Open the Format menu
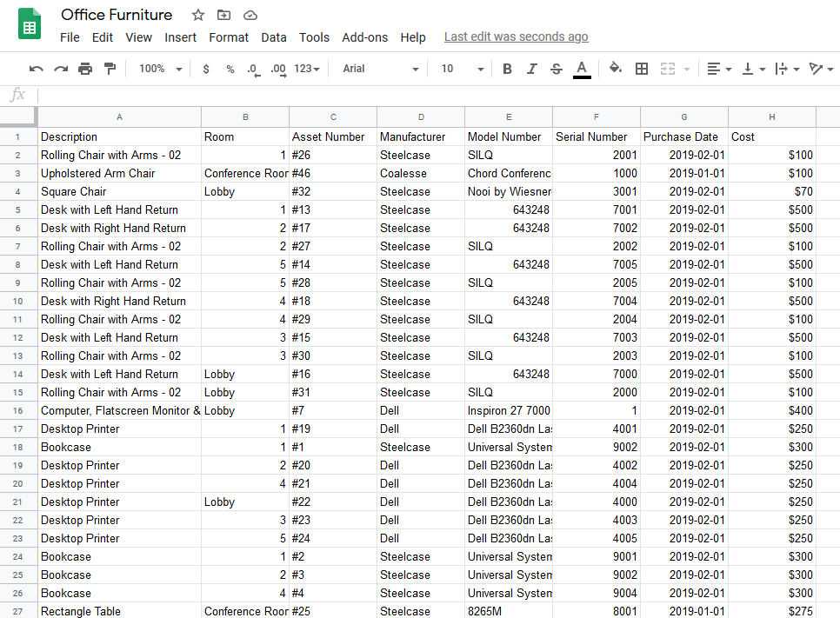This screenshot has width=840, height=618. (229, 37)
